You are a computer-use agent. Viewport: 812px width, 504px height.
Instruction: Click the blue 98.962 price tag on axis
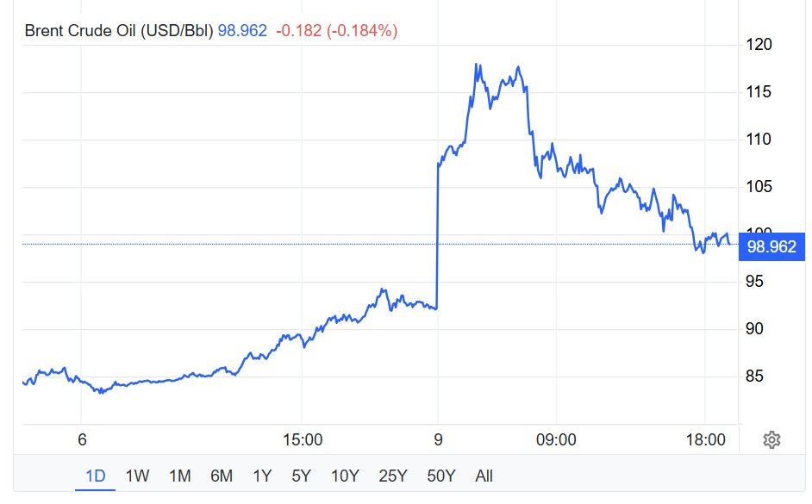771,245
